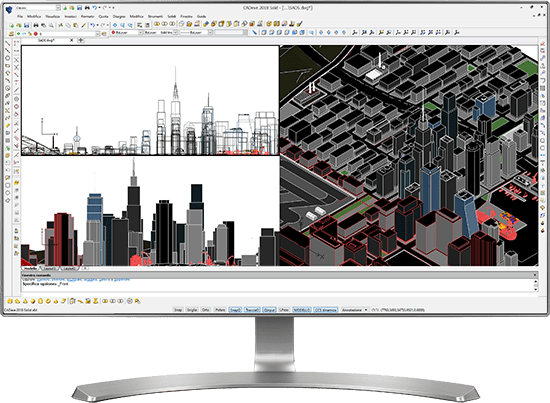Click the Cut scissors icon
This screenshot has height=403, width=550.
click(x=60, y=25)
